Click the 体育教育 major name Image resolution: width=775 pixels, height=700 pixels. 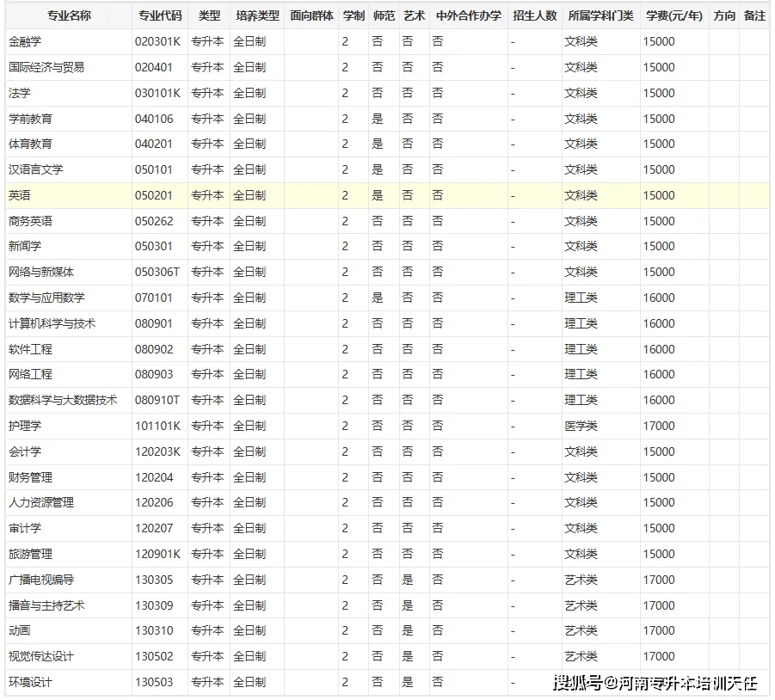30,144
